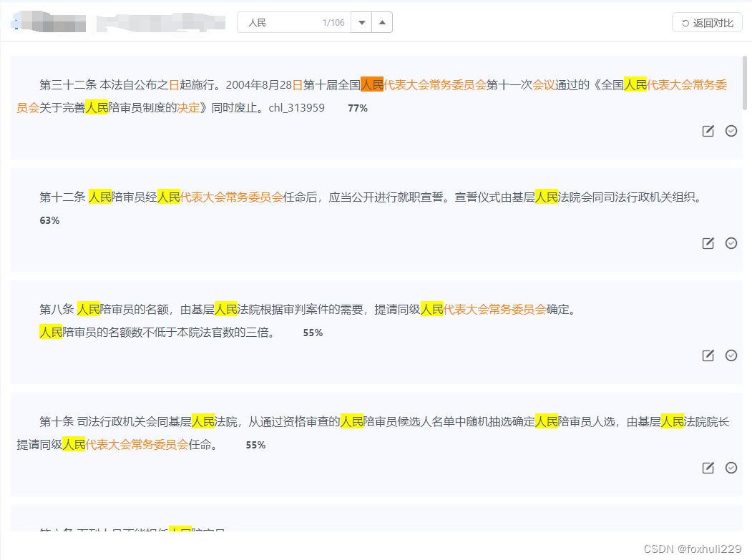
Task: Click the edit pencil icon on 第十条 card
Action: click(x=708, y=468)
